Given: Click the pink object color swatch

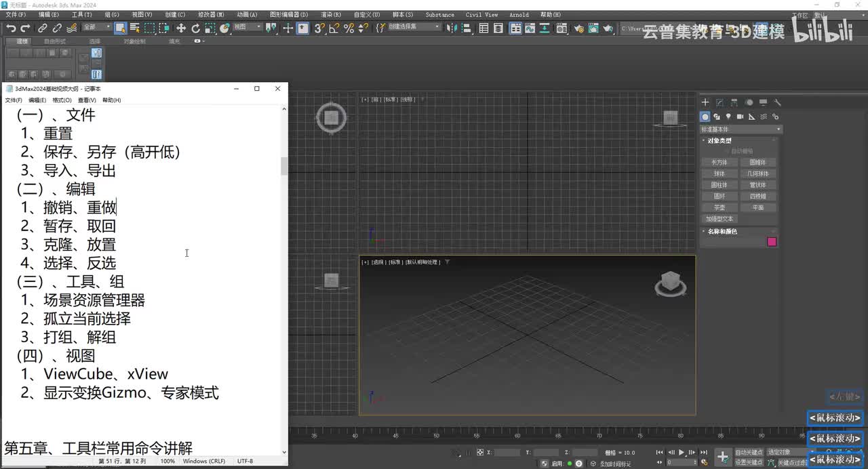Looking at the screenshot, I should [x=772, y=242].
